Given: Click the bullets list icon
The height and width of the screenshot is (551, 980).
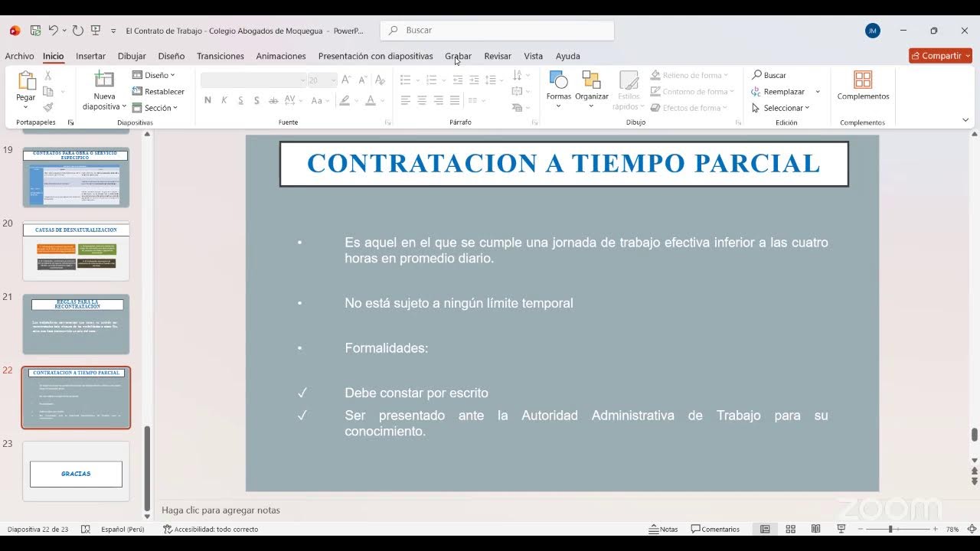Looking at the screenshot, I should click(x=405, y=80).
